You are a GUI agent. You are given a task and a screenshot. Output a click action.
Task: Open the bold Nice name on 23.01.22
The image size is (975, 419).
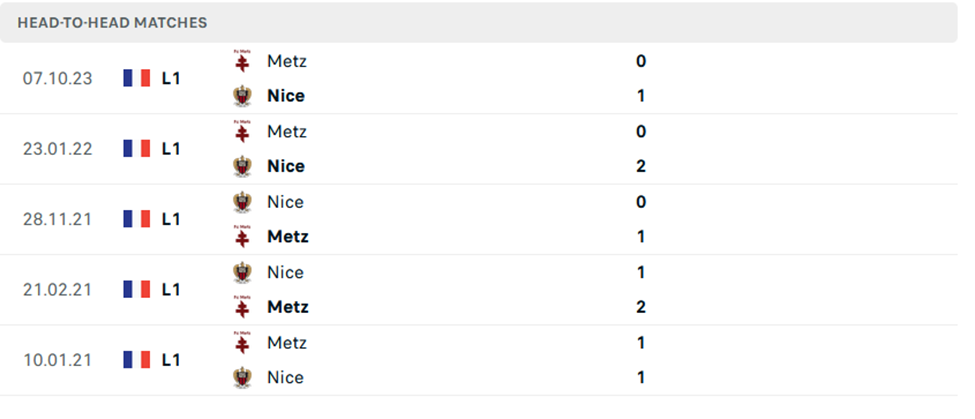(286, 166)
